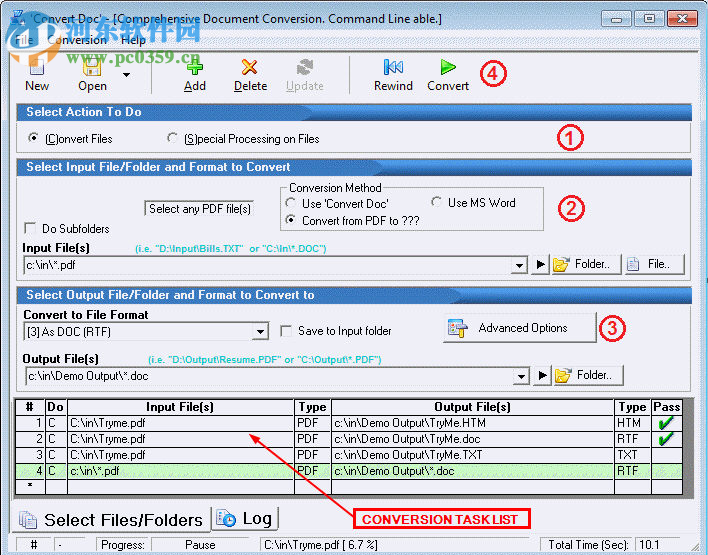Start conversion with Convert button
The width and height of the screenshot is (708, 555).
[448, 75]
